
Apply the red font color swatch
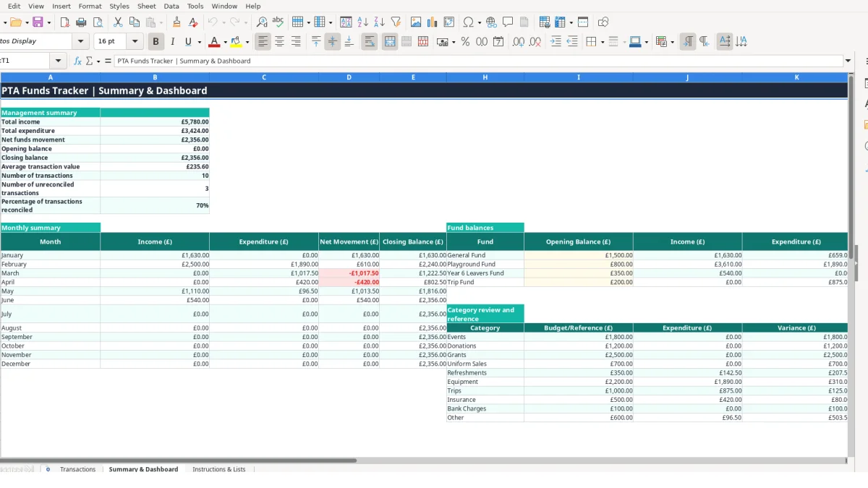[213, 42]
